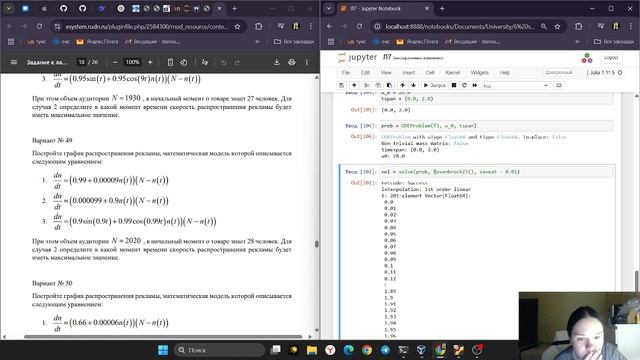This screenshot has height=360, width=640.
Task: Click the Logout button in Jupyter
Action: click(611, 58)
